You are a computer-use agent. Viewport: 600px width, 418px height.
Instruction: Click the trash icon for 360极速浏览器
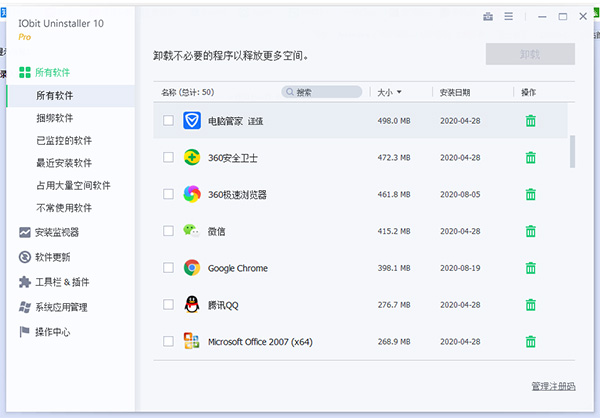530,194
